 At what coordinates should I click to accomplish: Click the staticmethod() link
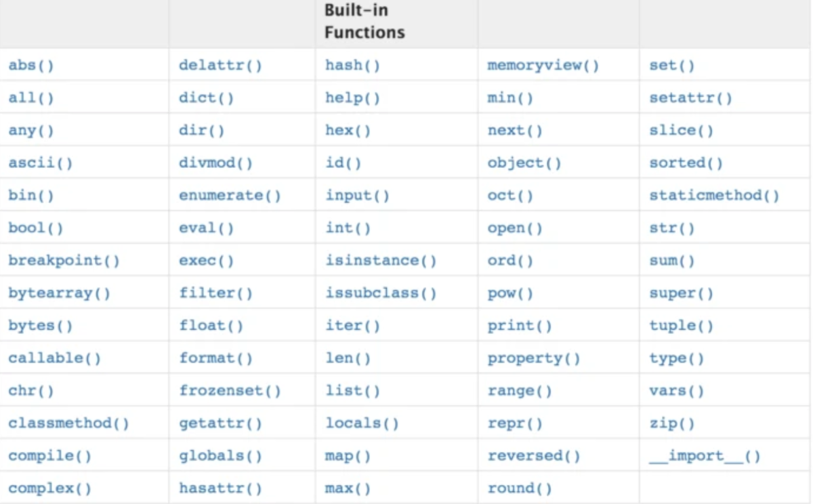[714, 196]
